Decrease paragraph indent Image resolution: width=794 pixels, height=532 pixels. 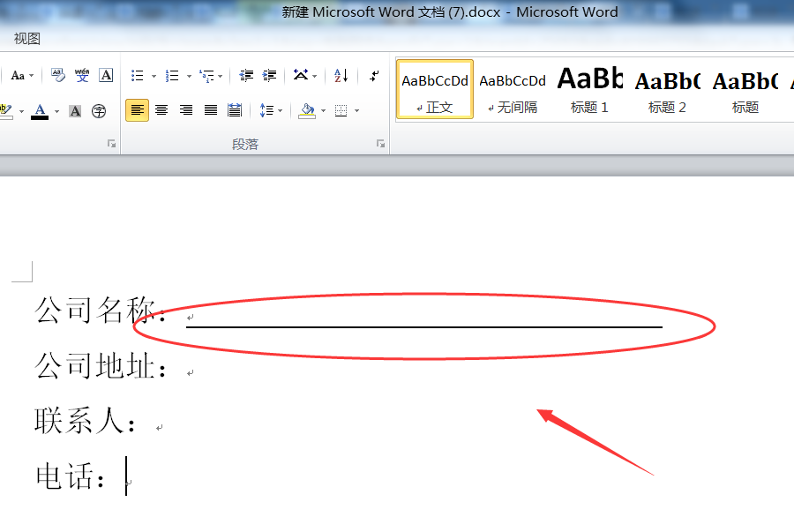[246, 76]
